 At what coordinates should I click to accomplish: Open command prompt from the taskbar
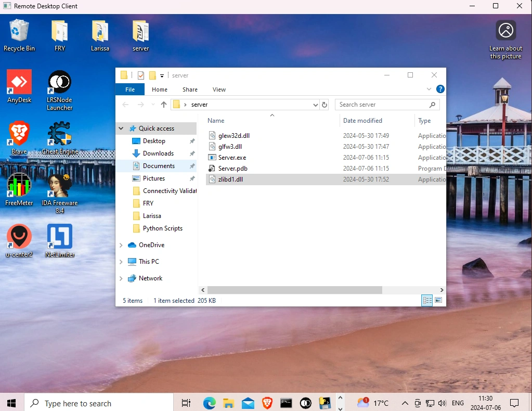click(286, 403)
